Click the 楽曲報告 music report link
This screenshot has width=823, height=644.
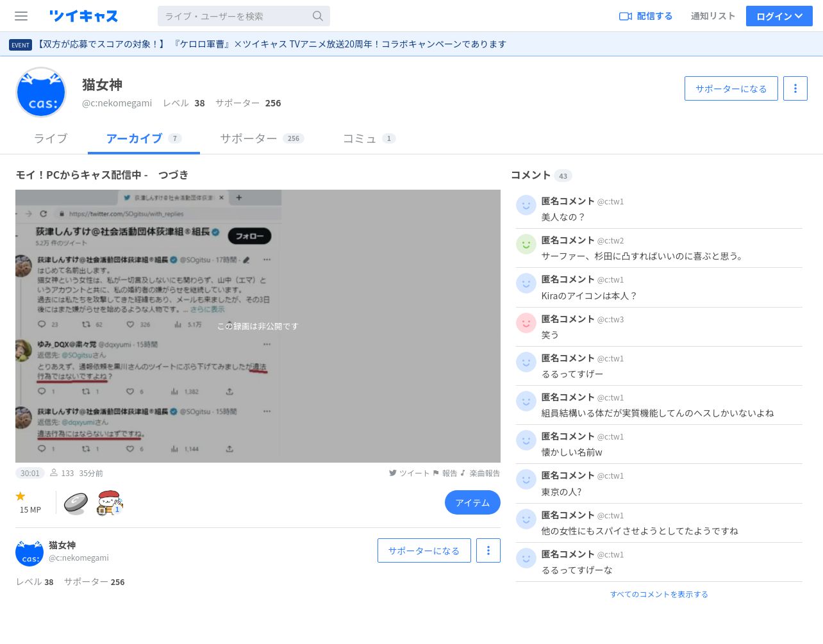pos(480,473)
